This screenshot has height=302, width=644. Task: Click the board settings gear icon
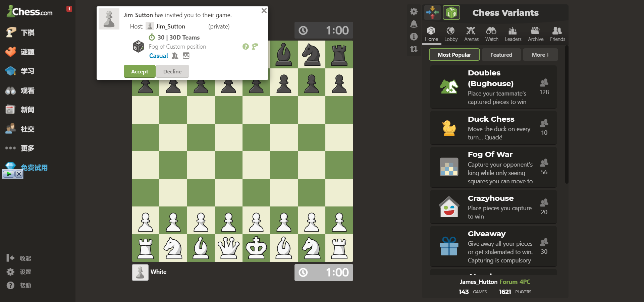point(414,11)
